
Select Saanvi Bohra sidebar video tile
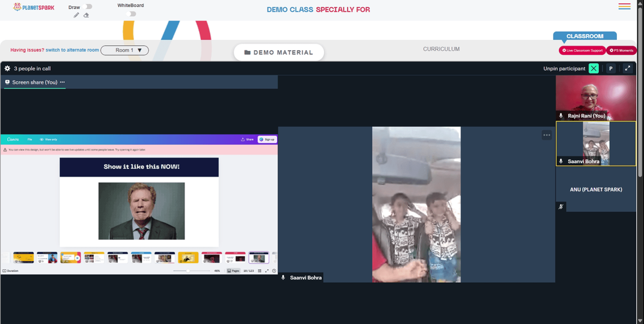click(596, 144)
